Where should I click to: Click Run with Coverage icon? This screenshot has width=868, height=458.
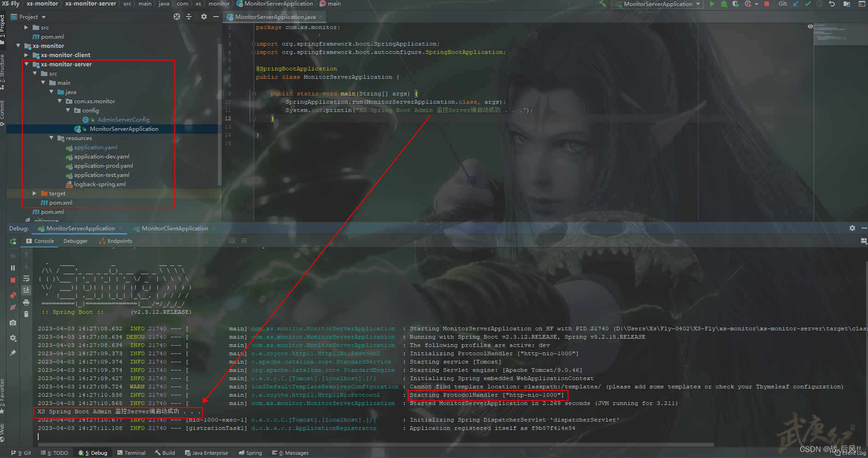[735, 4]
